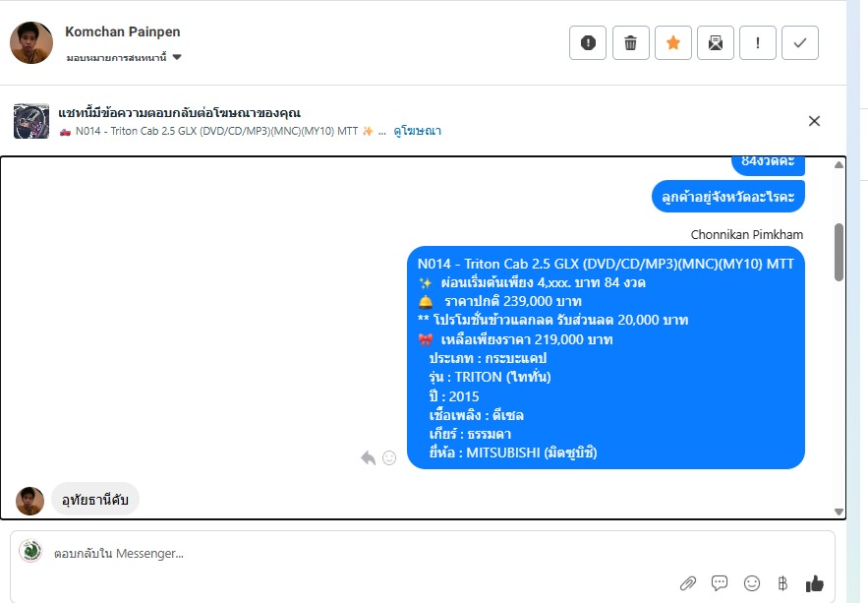Image resolution: width=868 pixels, height=603 pixels.
Task: Attach a file with paperclip icon
Action: point(688,583)
